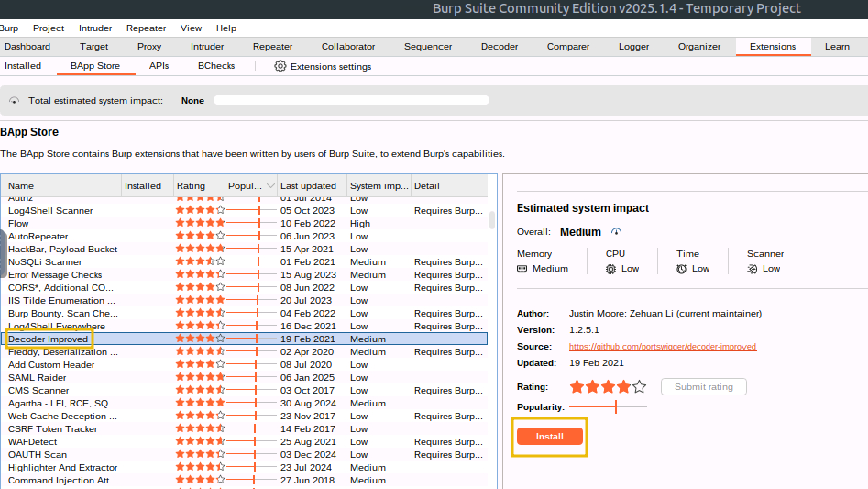Click the CPU impact icon
Screen dimensions: 868x489
coord(610,269)
